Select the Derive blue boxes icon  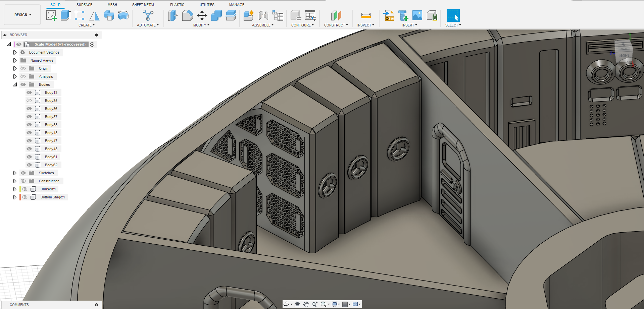pyautogui.click(x=109, y=15)
